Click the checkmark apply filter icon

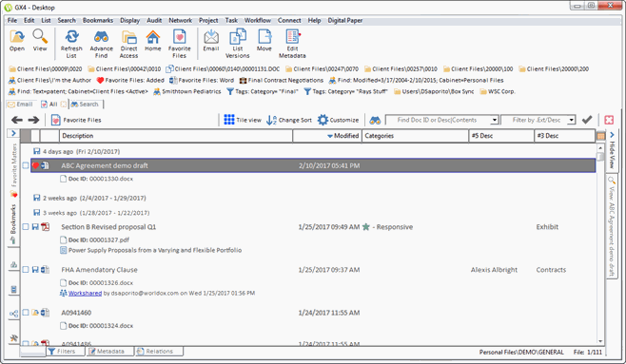point(587,120)
